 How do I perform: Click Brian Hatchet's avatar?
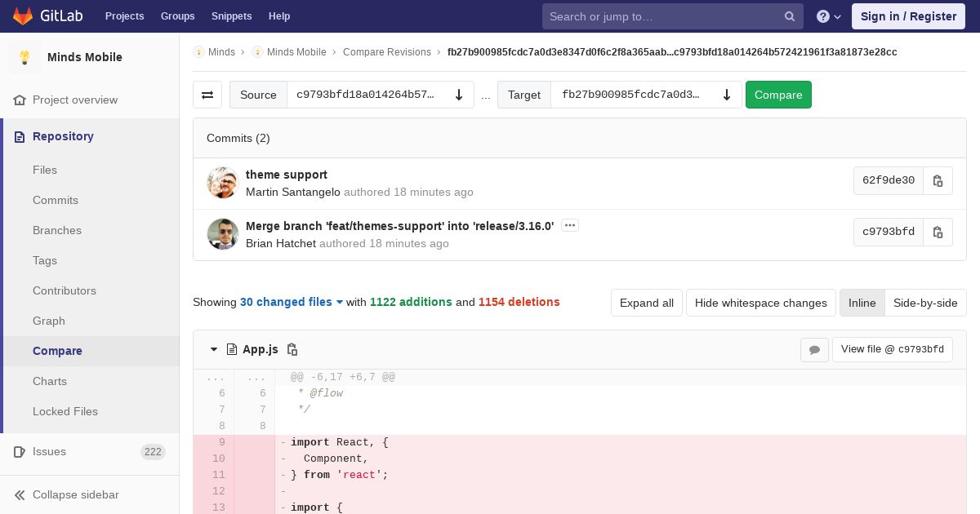(x=222, y=234)
